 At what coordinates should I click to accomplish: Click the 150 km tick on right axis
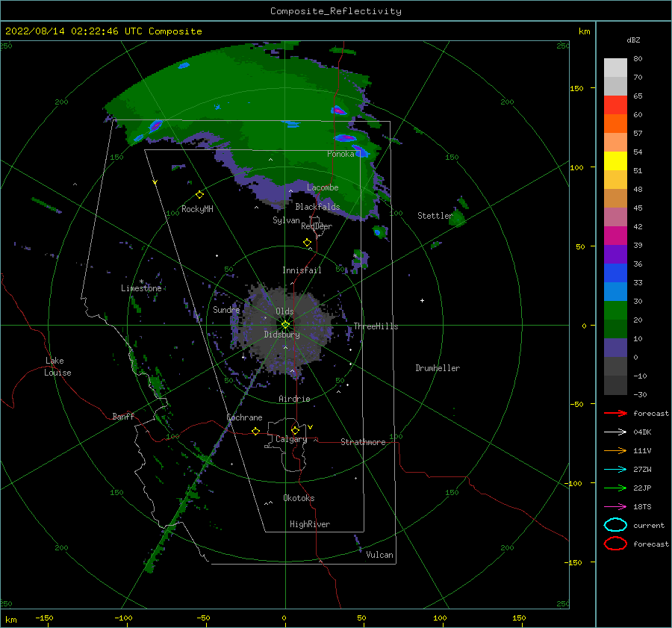pos(576,88)
